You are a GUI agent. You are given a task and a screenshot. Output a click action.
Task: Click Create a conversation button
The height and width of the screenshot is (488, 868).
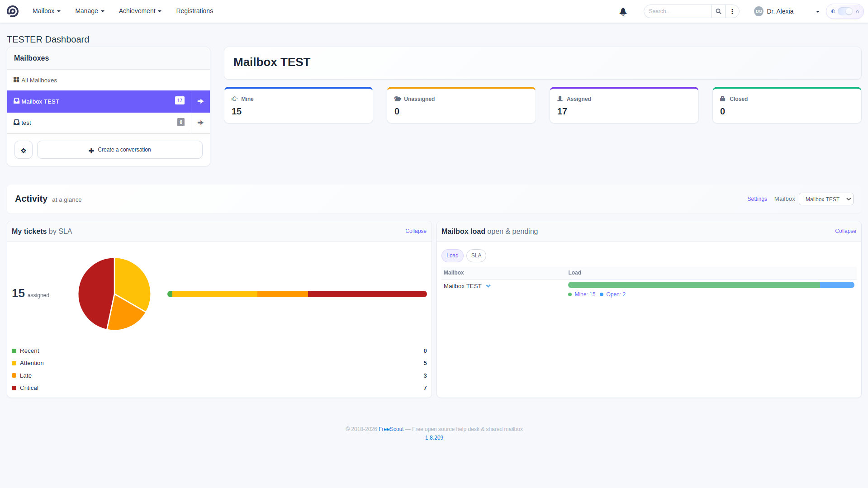pos(120,150)
